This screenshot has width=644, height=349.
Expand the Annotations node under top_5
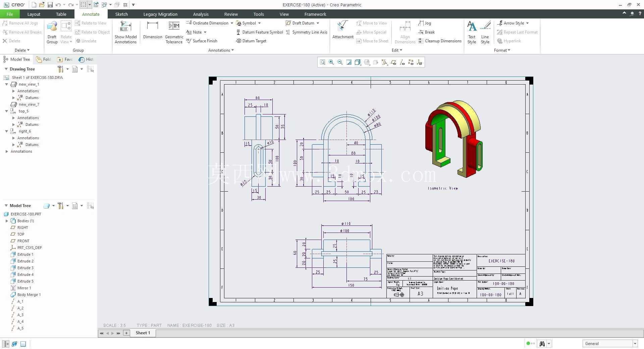point(13,118)
